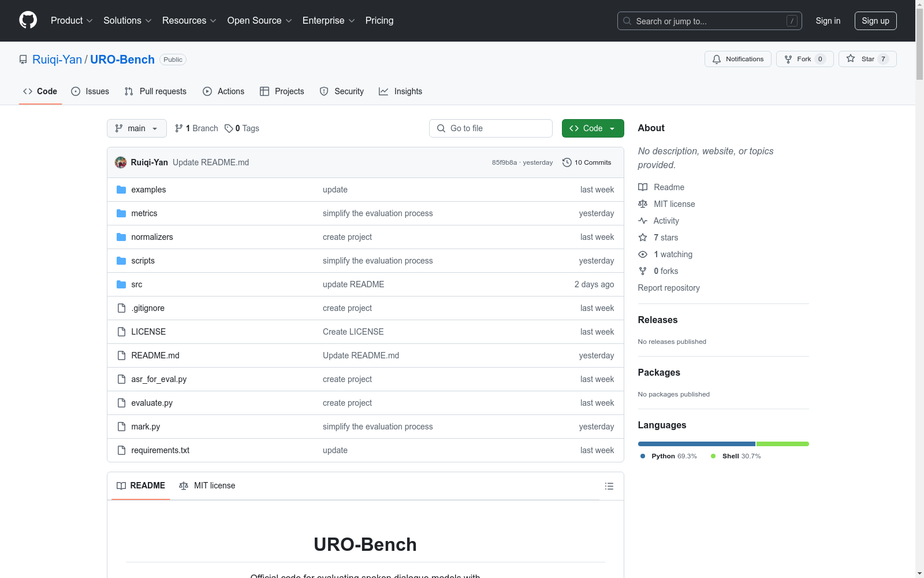The height and width of the screenshot is (578, 924).
Task: Open the Pull requests tab
Action: point(155,91)
